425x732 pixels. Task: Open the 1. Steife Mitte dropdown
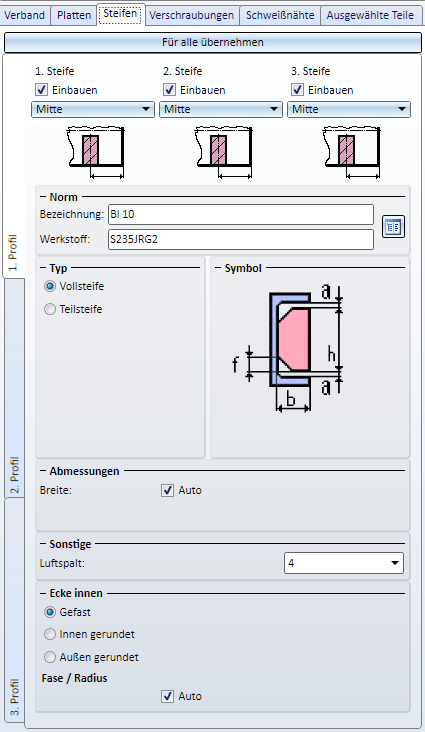(x=93, y=109)
